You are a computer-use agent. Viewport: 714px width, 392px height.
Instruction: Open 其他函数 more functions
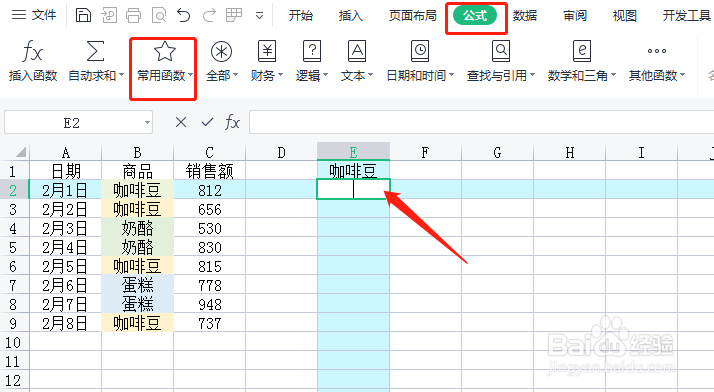(657, 61)
